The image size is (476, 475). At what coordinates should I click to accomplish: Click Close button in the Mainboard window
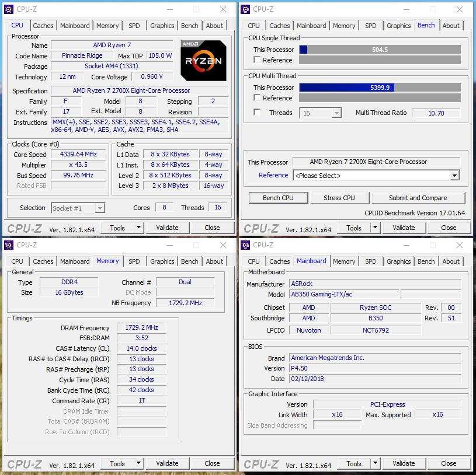(x=449, y=463)
